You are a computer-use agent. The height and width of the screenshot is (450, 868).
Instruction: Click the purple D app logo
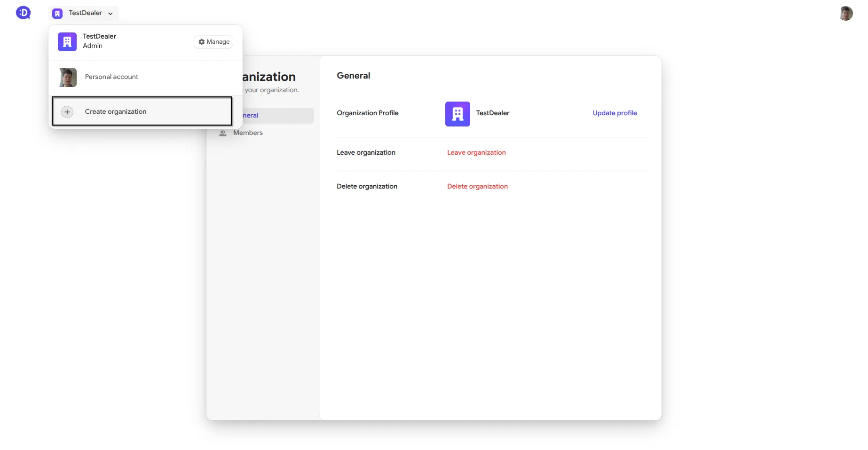pos(23,13)
